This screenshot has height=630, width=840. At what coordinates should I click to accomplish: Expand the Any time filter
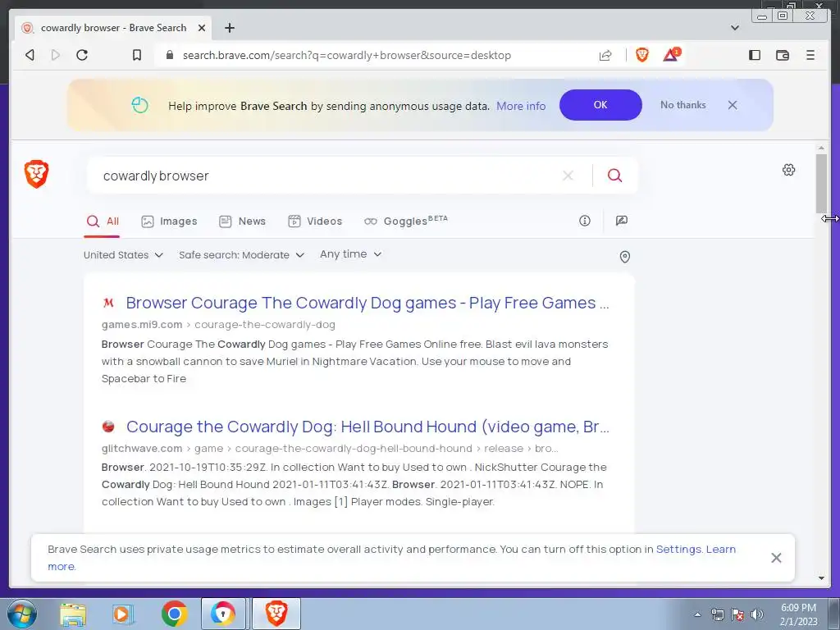pos(351,254)
